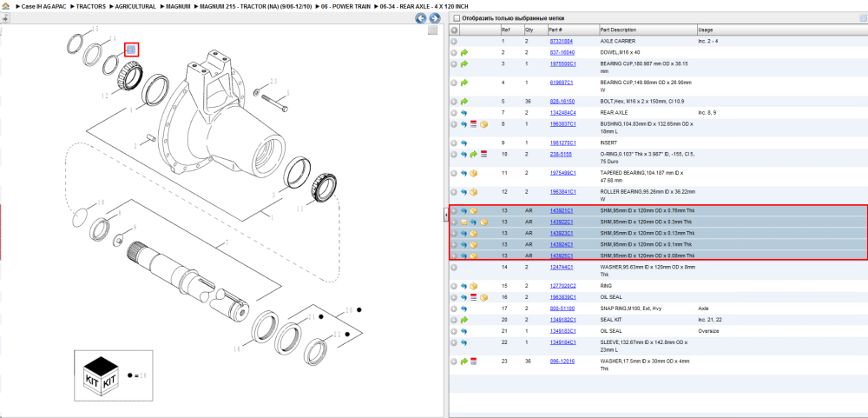Screen dimensions: 868x418
Task: Click green arrow in DOWEL M16 x 40 row
Action: (464, 52)
